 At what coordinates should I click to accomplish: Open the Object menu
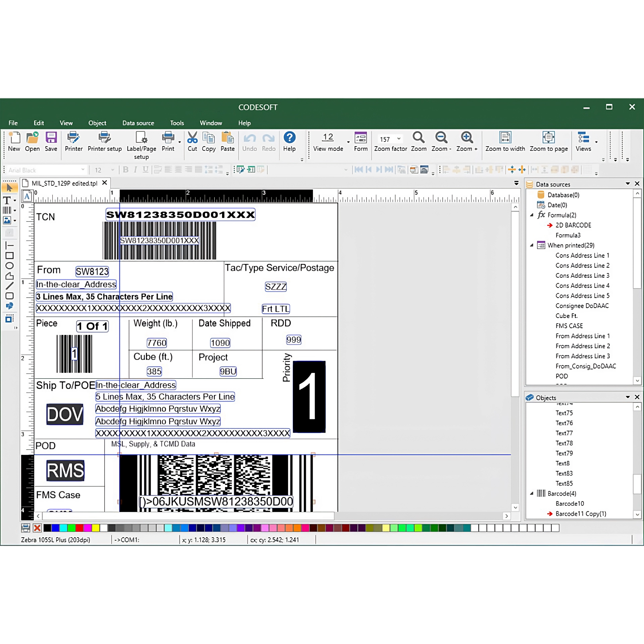[x=97, y=123]
